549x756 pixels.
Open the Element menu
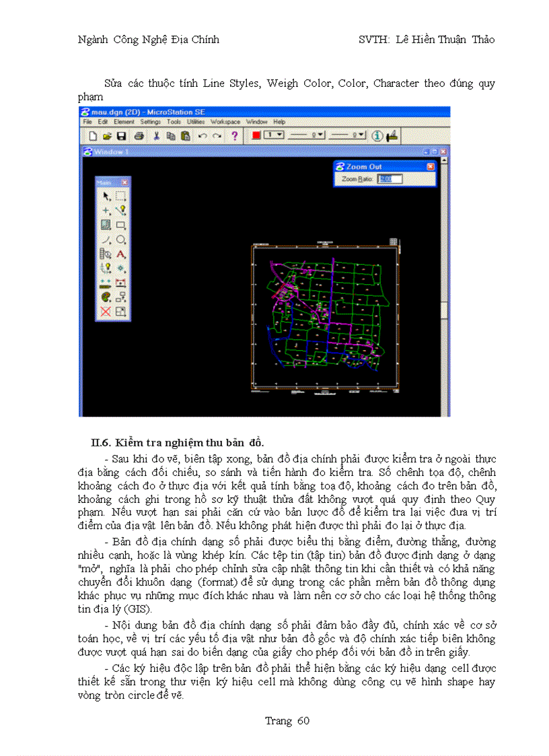pyautogui.click(x=124, y=122)
